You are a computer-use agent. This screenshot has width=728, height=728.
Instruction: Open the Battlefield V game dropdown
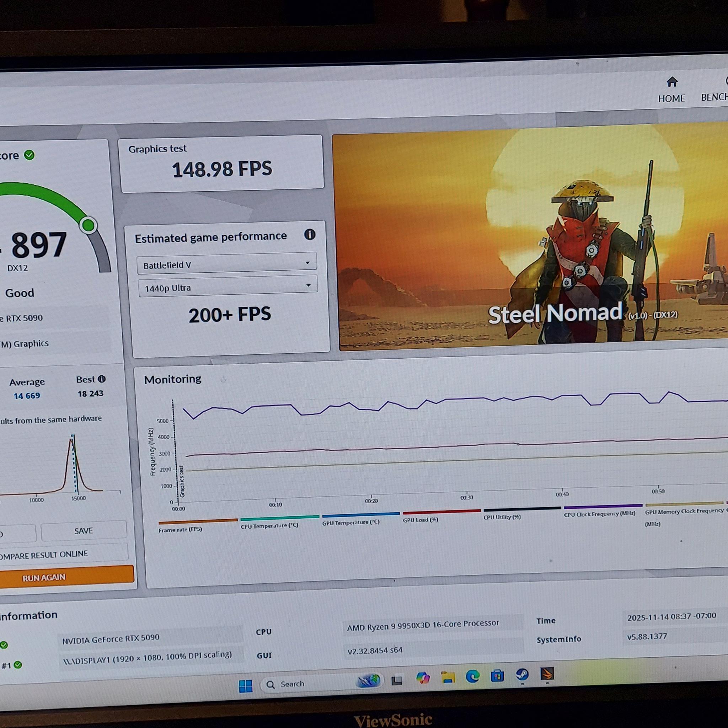[226, 264]
